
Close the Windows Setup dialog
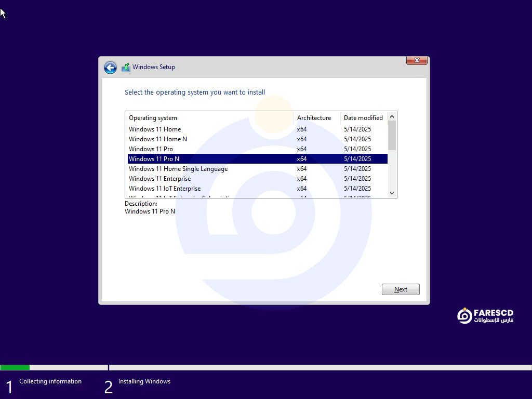[417, 60]
